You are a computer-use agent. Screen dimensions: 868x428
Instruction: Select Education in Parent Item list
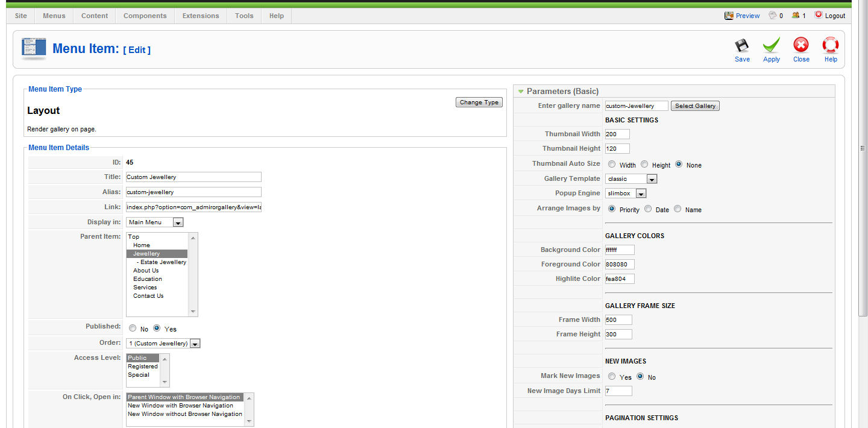click(157, 279)
